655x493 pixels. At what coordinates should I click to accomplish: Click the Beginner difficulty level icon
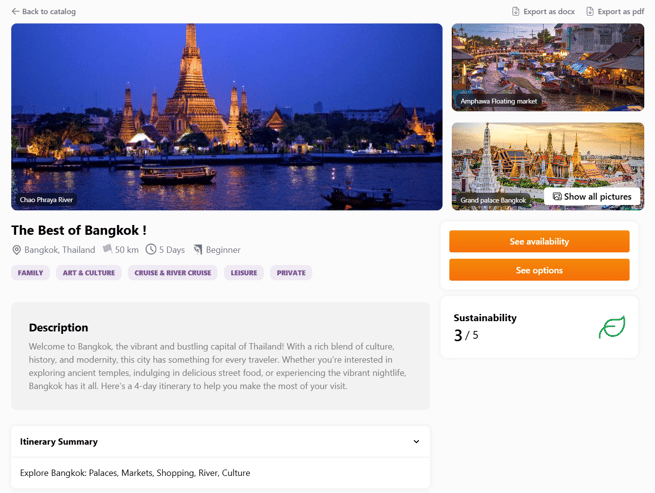[x=198, y=249]
